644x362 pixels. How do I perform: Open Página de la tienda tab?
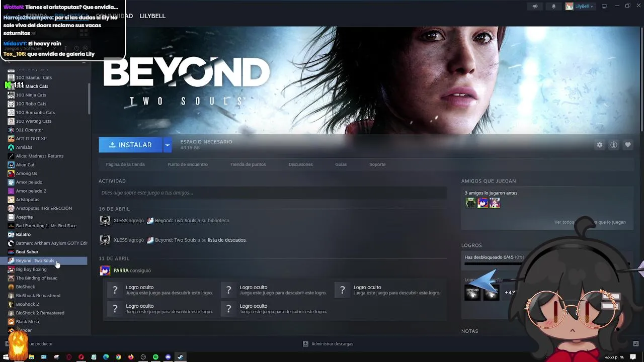pyautogui.click(x=125, y=164)
